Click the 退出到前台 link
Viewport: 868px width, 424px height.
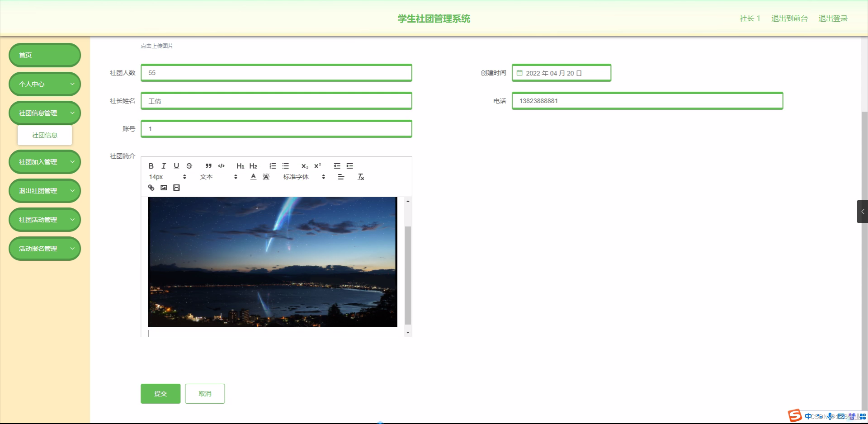(x=789, y=19)
